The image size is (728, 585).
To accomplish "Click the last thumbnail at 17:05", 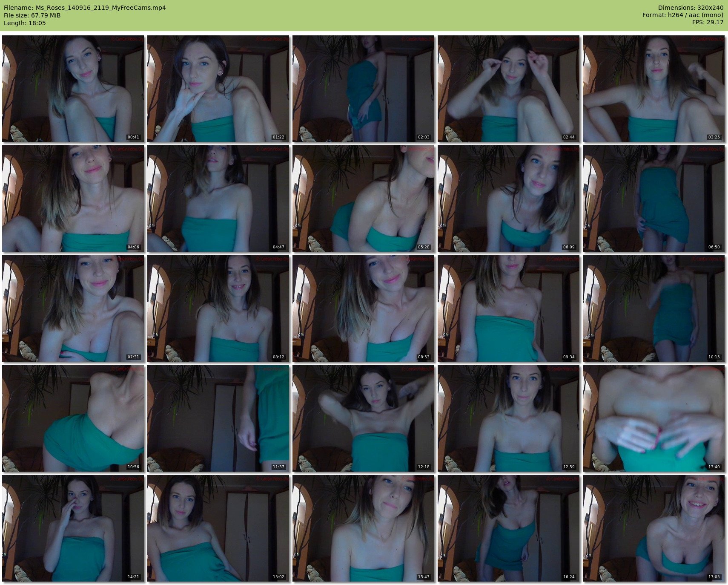I will click(653, 528).
